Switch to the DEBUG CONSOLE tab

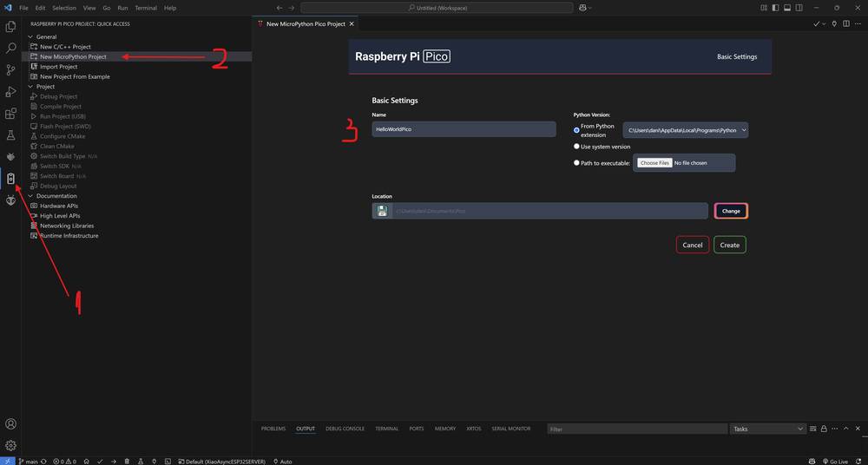click(345, 429)
